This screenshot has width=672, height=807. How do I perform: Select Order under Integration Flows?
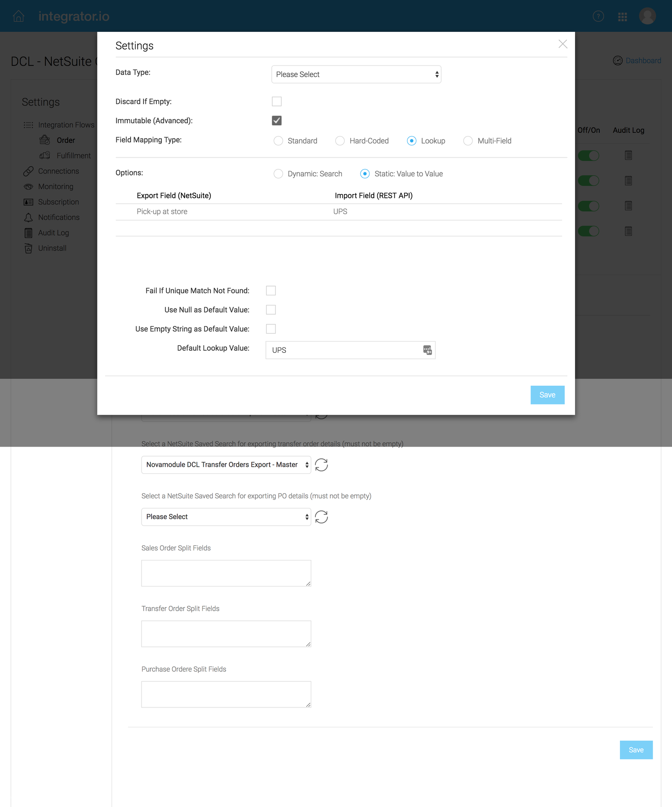tap(66, 140)
